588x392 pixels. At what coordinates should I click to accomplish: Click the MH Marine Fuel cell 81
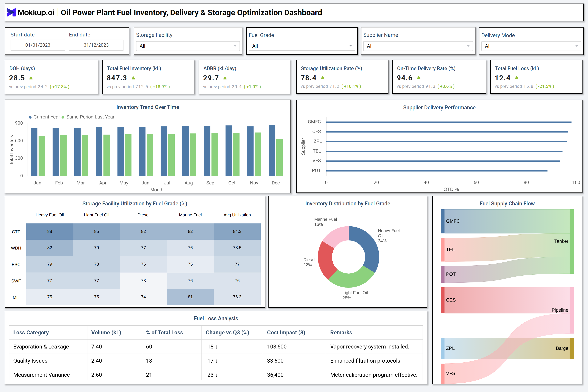(190, 297)
